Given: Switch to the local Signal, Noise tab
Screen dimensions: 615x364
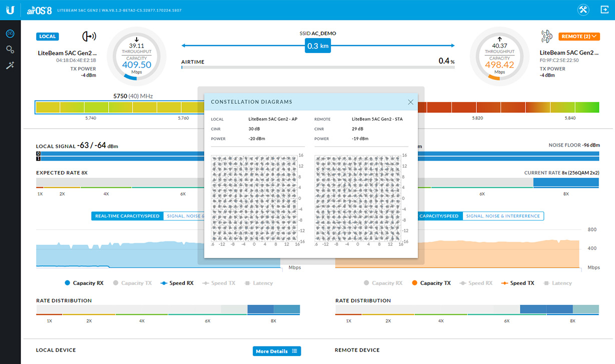Looking at the screenshot, I should (183, 216).
